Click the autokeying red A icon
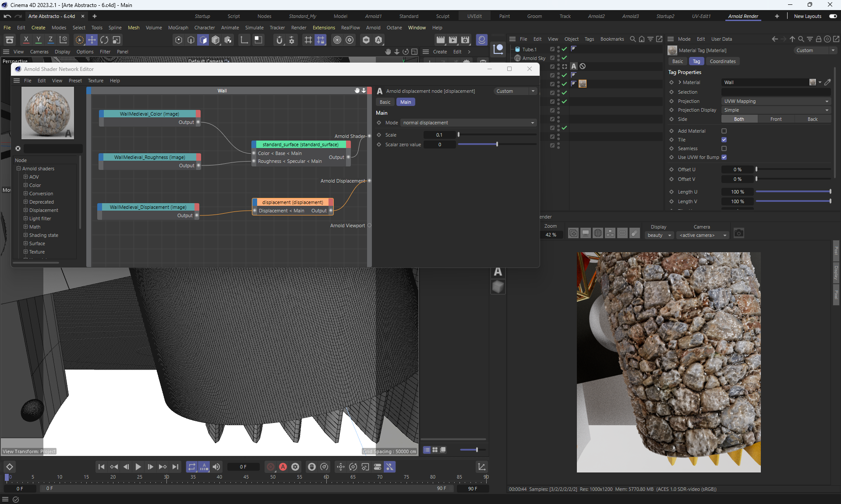841x504 pixels. coord(283,467)
